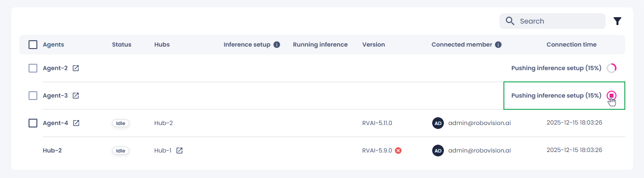Open Hub-1 external link icon
This screenshot has width=644, height=178.
(x=179, y=151)
